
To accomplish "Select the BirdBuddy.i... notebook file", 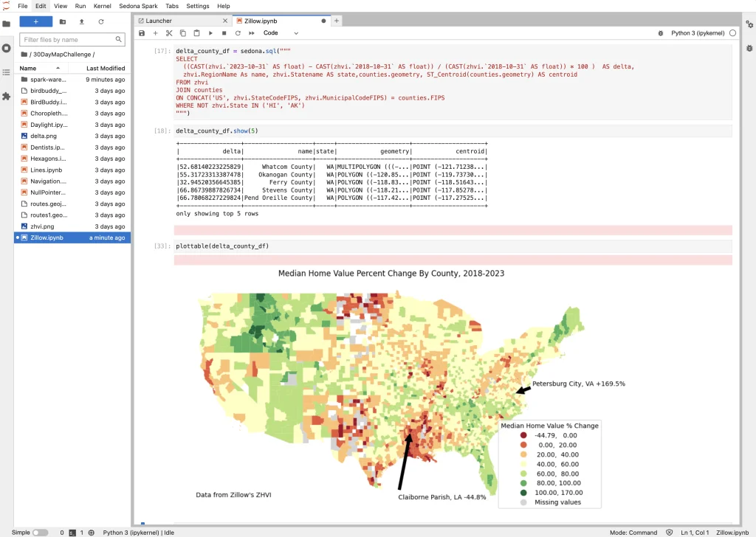I will pyautogui.click(x=72, y=102).
